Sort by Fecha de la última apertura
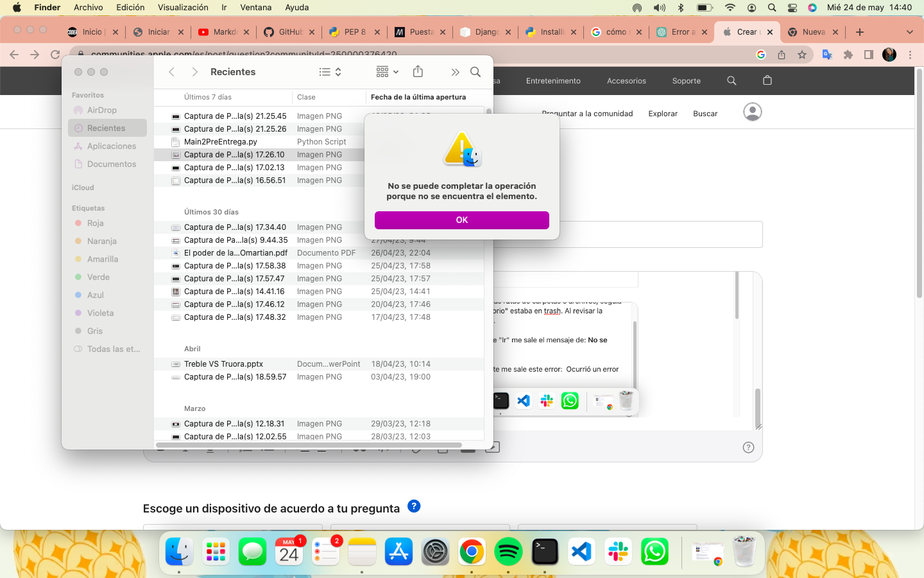The width and height of the screenshot is (924, 578). 418,97
